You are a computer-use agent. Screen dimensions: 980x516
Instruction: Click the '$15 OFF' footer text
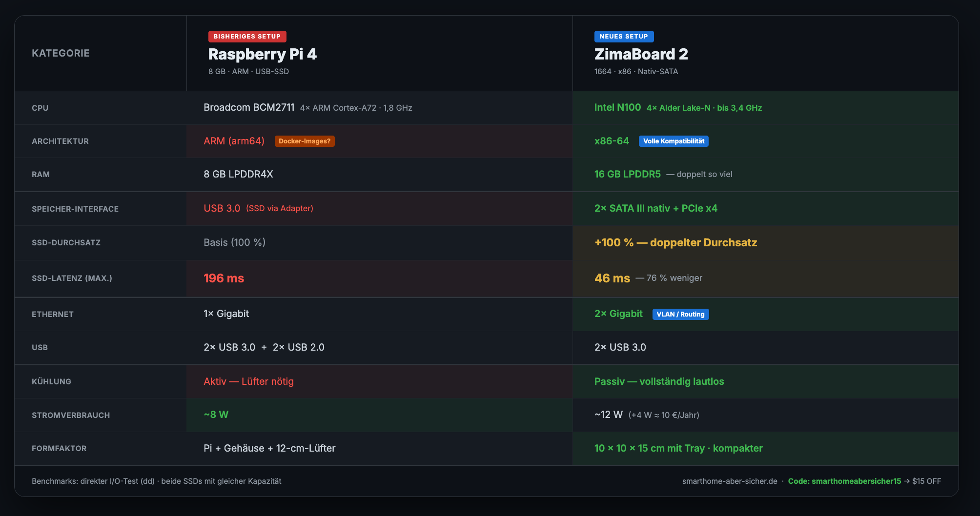(x=927, y=481)
